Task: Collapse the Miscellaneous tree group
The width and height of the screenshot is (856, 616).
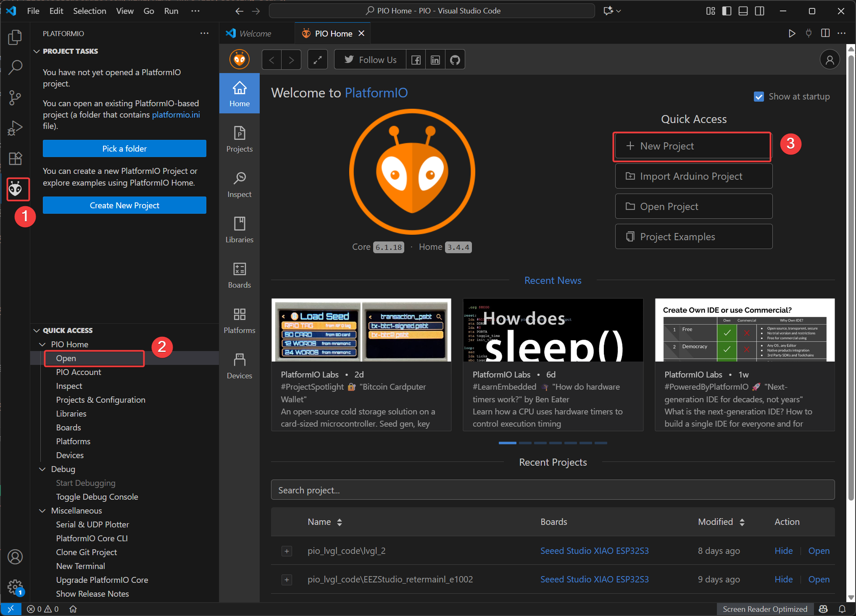Action: tap(42, 511)
